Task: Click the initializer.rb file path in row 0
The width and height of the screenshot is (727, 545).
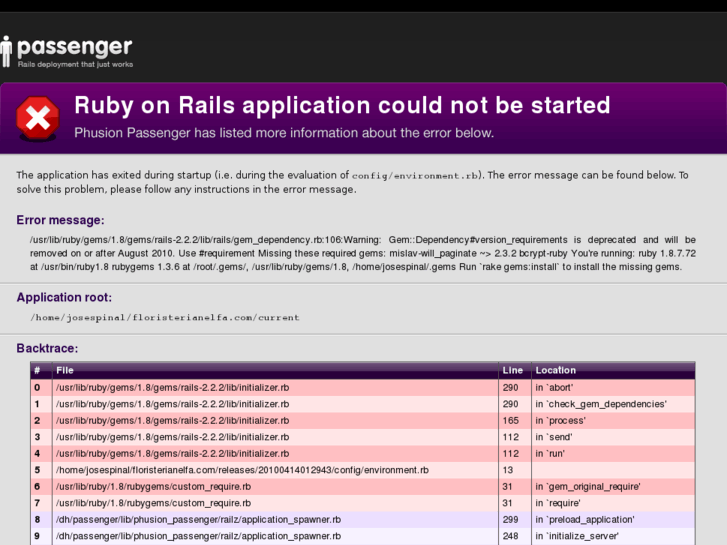Action: coord(172,387)
